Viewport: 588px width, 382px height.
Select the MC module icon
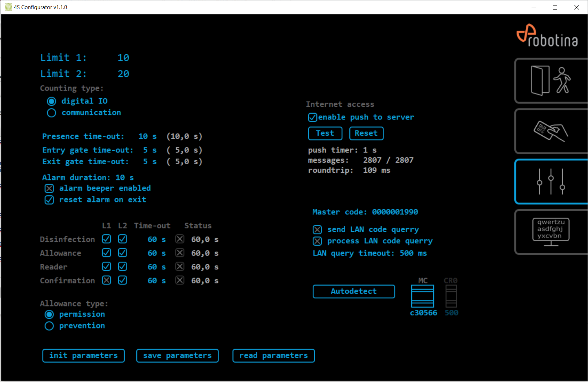pyautogui.click(x=422, y=296)
